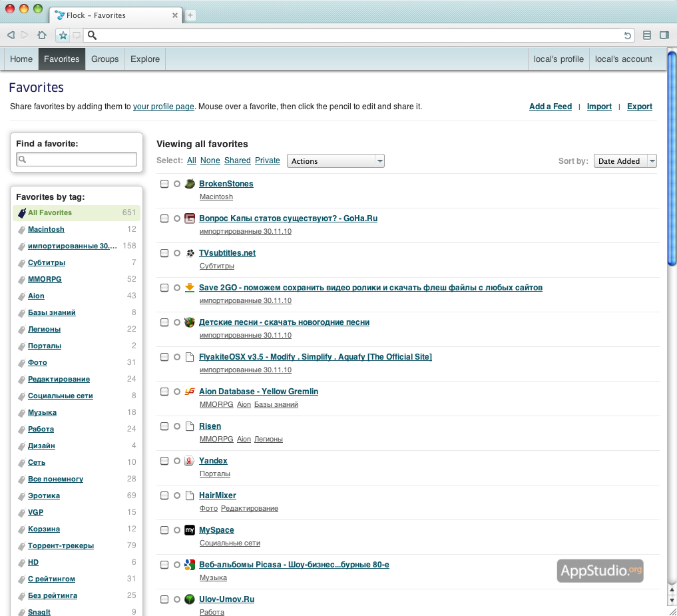
Task: Open the Детские песни favorite link
Action: coord(284,322)
